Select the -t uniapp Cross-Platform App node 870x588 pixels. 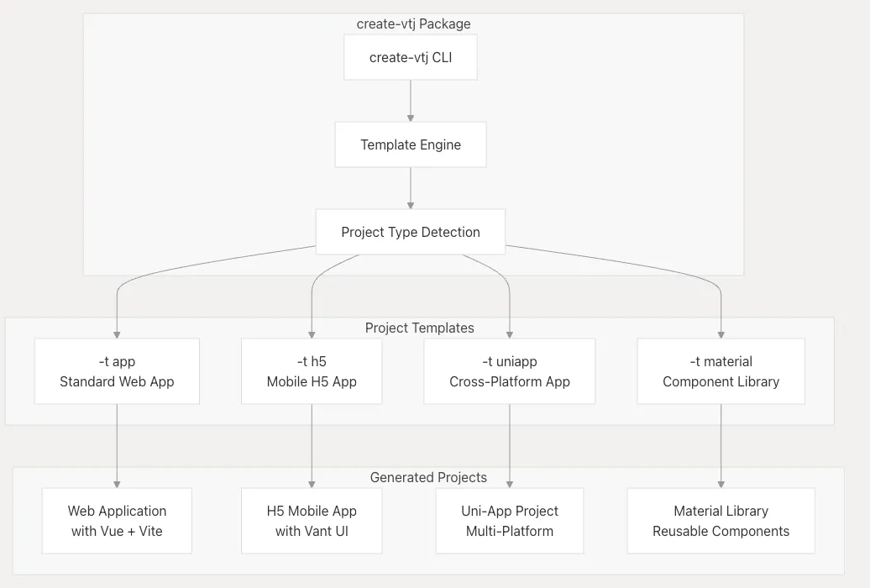point(510,371)
